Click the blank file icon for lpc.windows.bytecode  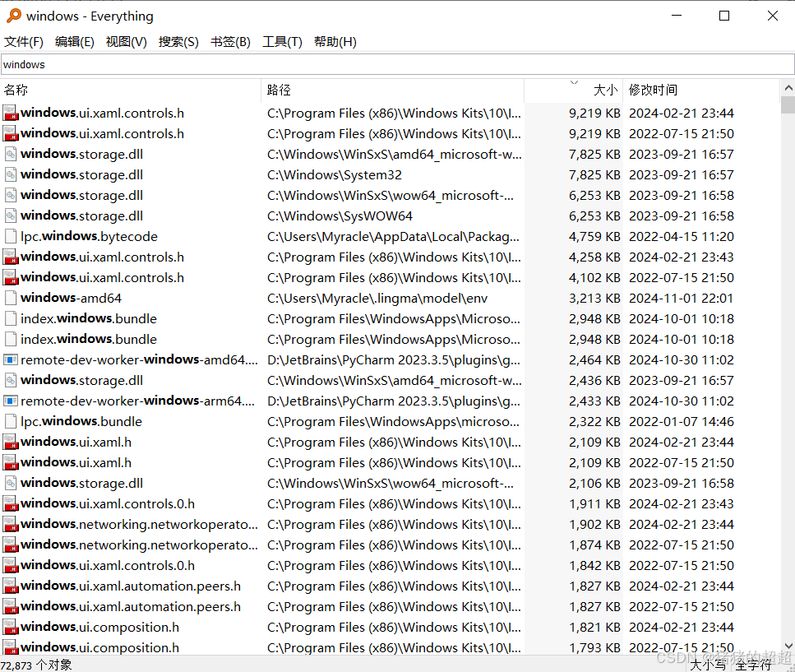(x=10, y=236)
